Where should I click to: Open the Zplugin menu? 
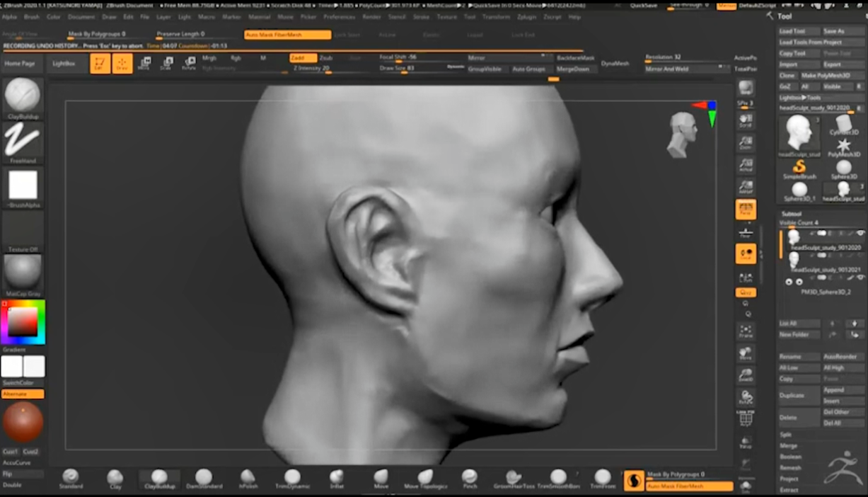coord(526,16)
